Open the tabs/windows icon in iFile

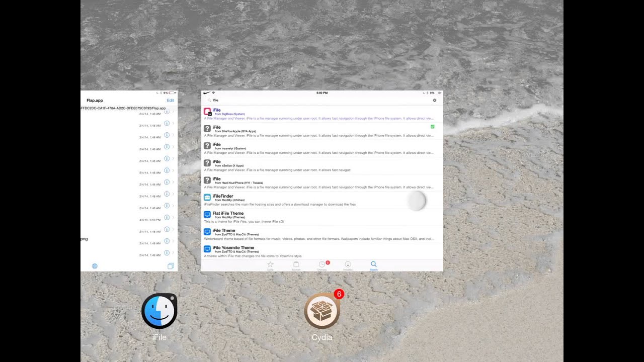tap(171, 266)
